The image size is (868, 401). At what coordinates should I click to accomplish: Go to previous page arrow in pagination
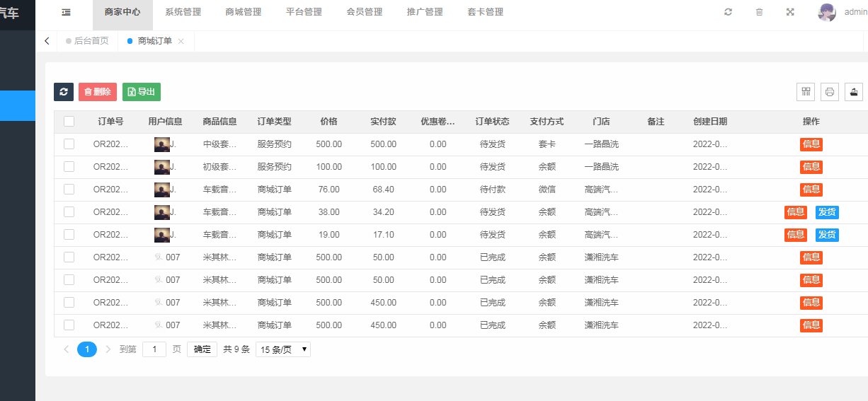tap(67, 349)
